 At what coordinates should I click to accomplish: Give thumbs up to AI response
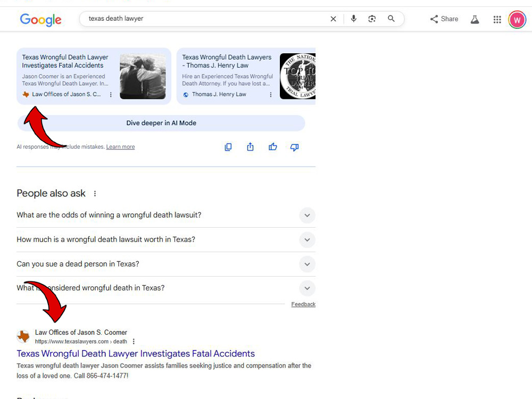[273, 147]
